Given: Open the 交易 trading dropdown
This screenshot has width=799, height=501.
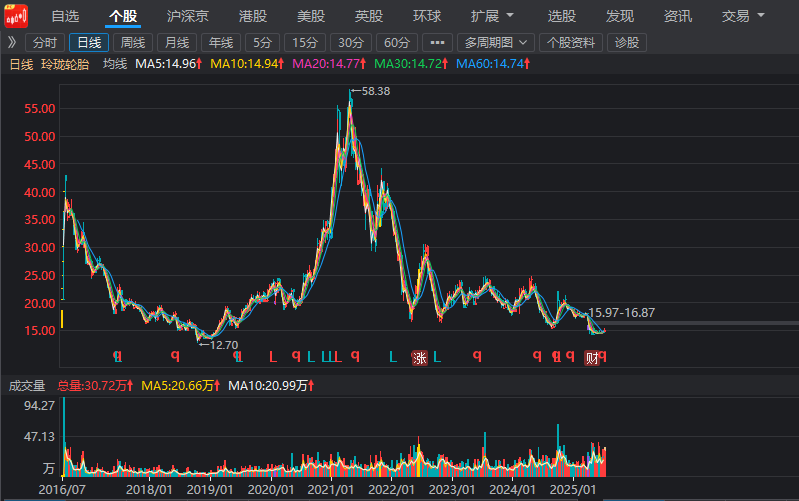Looking at the screenshot, I should [743, 16].
